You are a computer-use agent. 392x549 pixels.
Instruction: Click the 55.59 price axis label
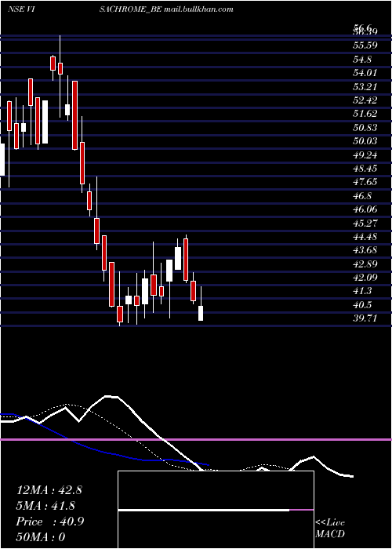pyautogui.click(x=365, y=45)
